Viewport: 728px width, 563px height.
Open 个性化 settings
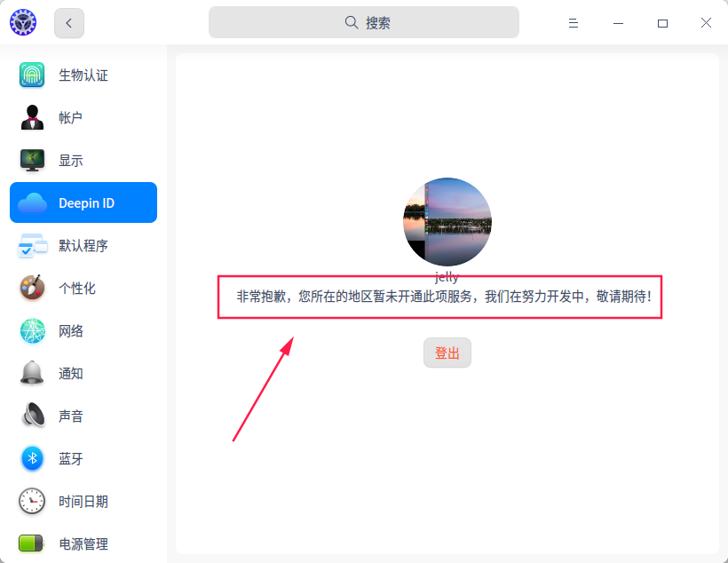coord(83,288)
